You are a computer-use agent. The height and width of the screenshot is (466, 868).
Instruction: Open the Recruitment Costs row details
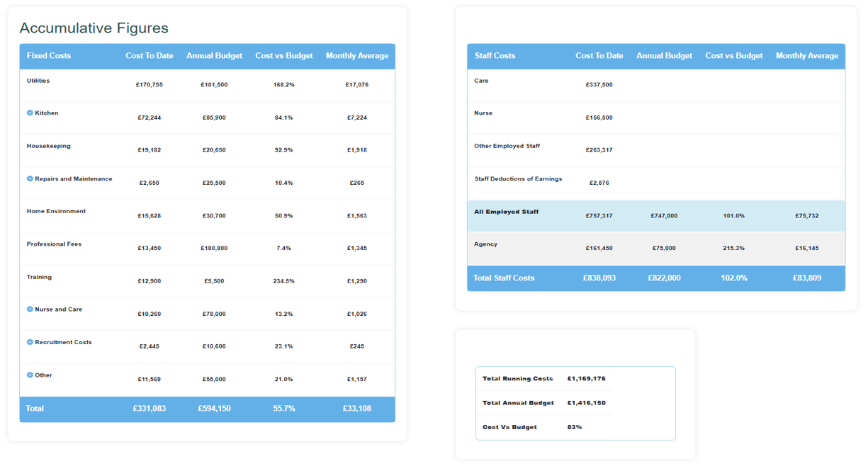pos(30,342)
